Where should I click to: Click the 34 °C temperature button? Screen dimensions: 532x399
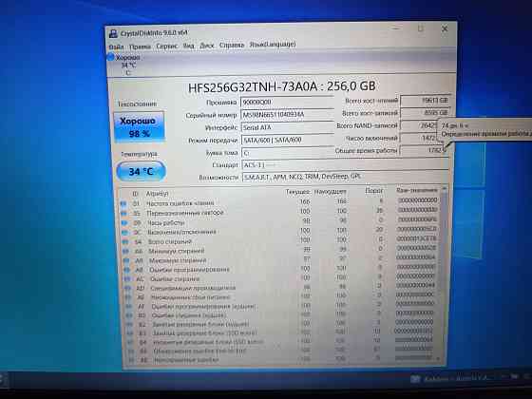(x=141, y=171)
